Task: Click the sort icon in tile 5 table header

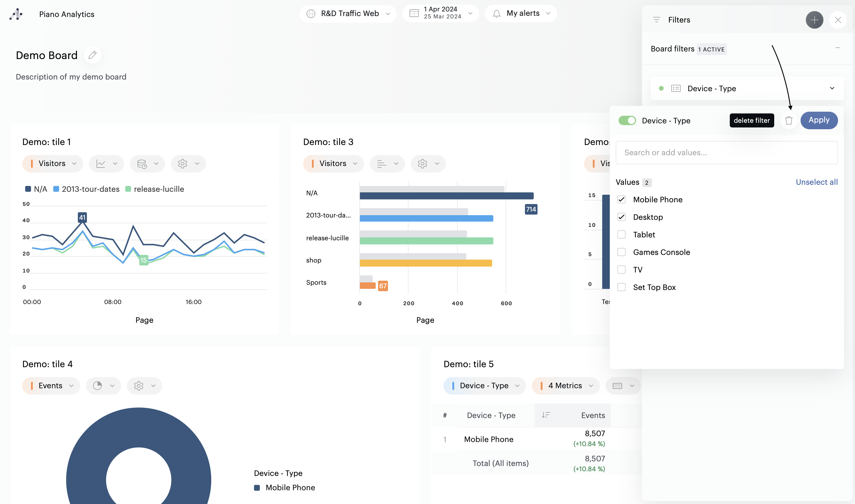Action: click(546, 415)
